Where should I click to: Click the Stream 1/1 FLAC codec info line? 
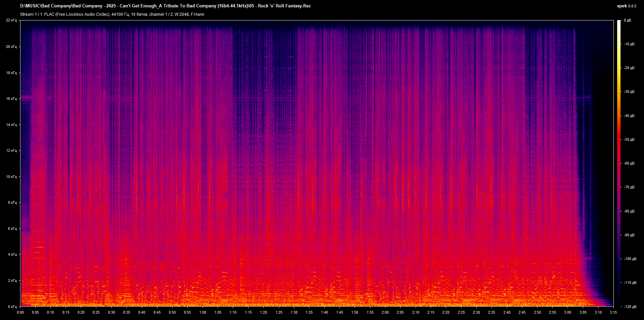112,14
